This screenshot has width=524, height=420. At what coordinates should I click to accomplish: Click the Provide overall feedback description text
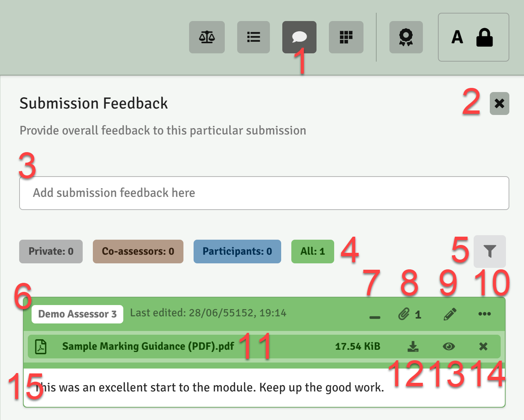point(163,130)
